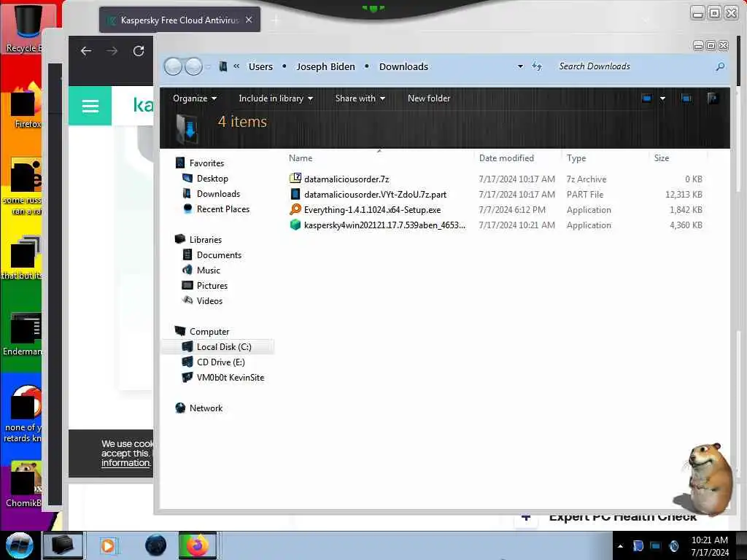
Task: Click the help icon in Explorer toolbar
Action: click(713, 98)
